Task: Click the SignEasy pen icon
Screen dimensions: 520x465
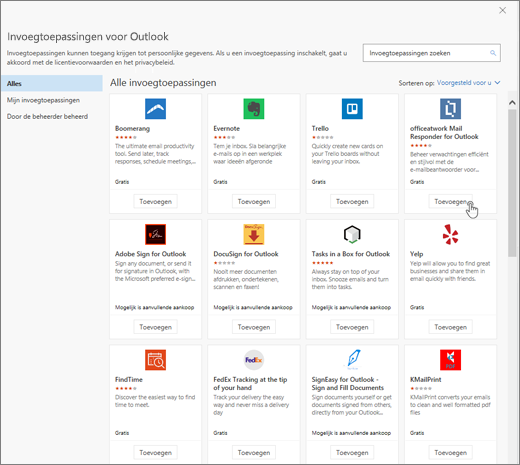Action: click(353, 359)
